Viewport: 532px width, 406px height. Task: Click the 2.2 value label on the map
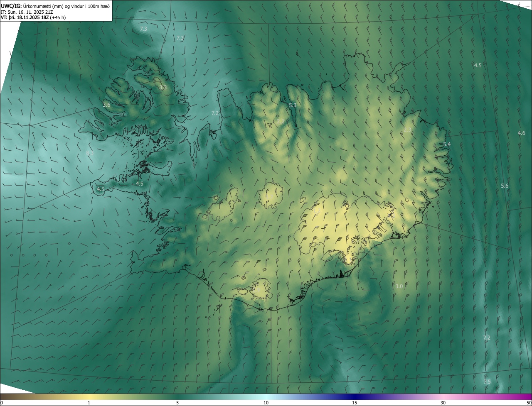tap(281, 122)
